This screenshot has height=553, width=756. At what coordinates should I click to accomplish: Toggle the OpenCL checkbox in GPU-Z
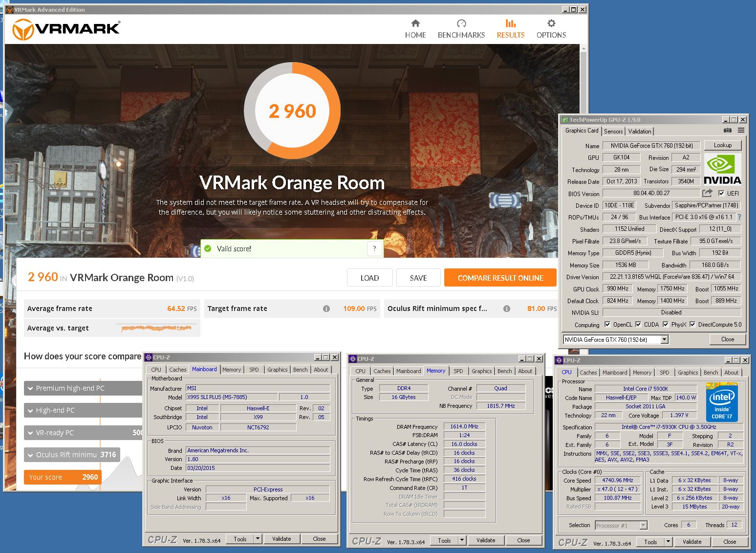pyautogui.click(x=607, y=324)
